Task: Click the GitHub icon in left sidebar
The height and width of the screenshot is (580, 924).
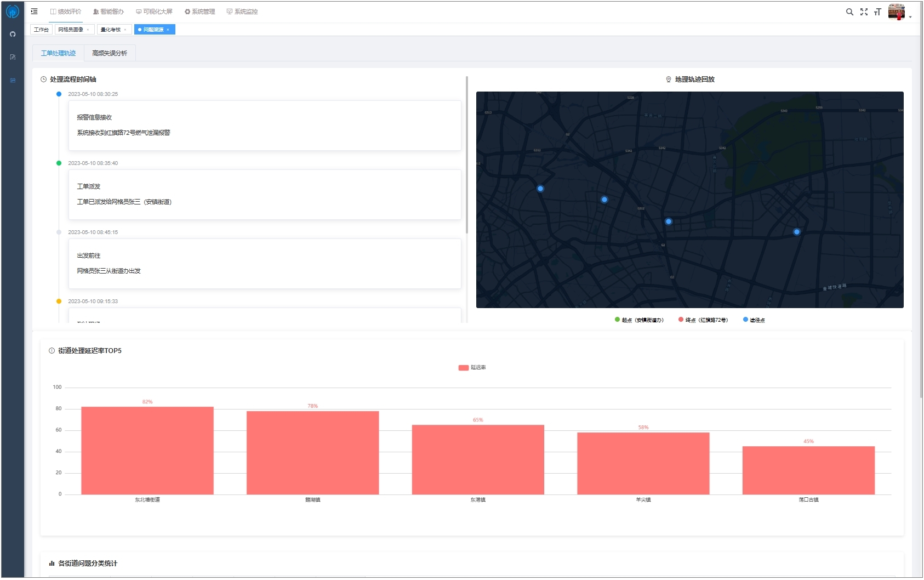Action: [x=13, y=34]
